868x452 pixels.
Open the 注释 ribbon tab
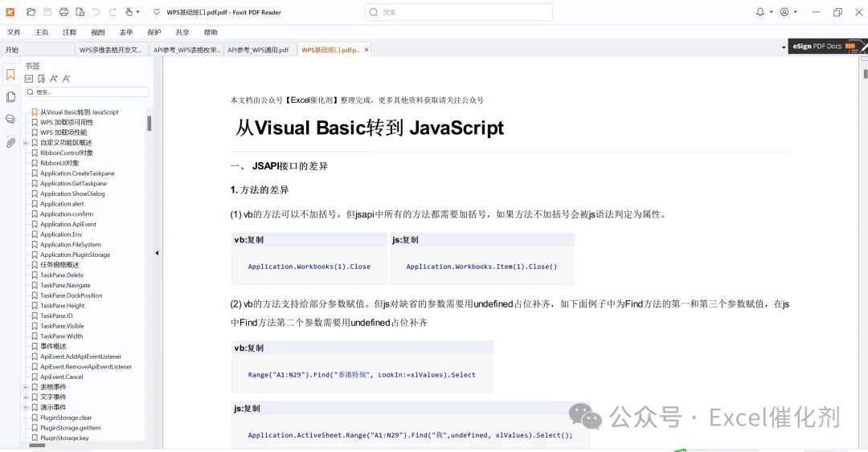point(70,32)
